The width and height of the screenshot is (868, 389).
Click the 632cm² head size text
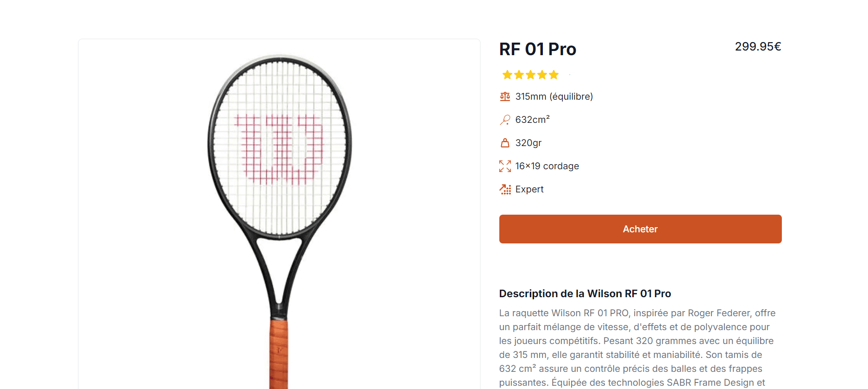coord(532,119)
